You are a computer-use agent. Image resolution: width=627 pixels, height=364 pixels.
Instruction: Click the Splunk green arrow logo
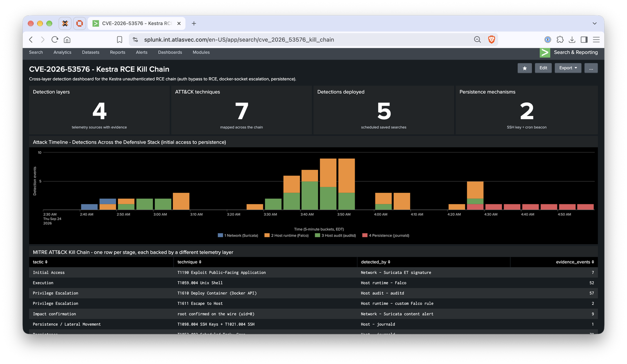pyautogui.click(x=545, y=53)
